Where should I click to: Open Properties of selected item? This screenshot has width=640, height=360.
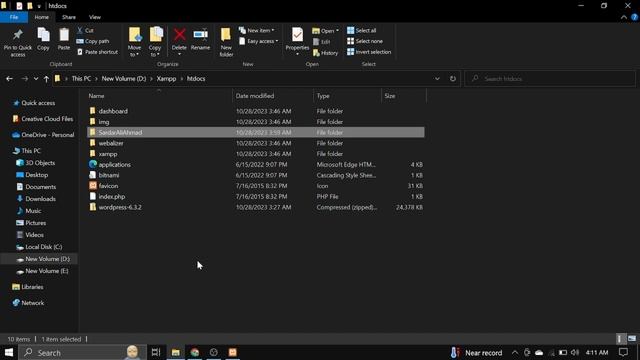(x=297, y=42)
